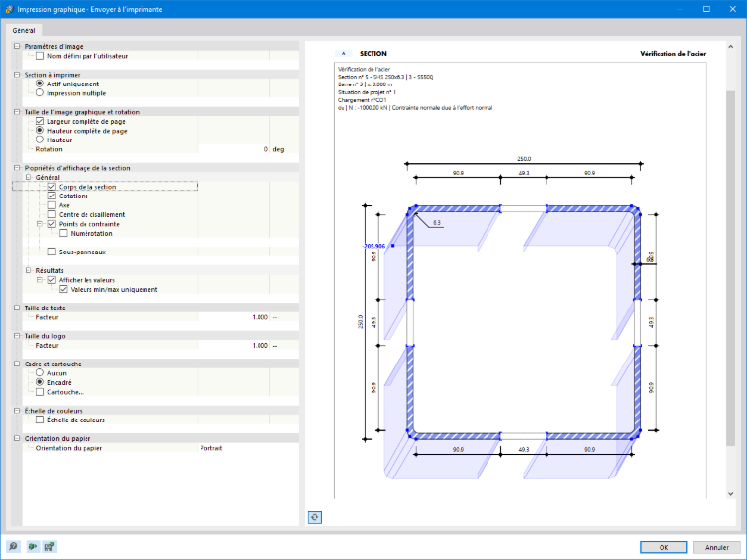
Task: Click the load default settings icon
Action: point(31,546)
